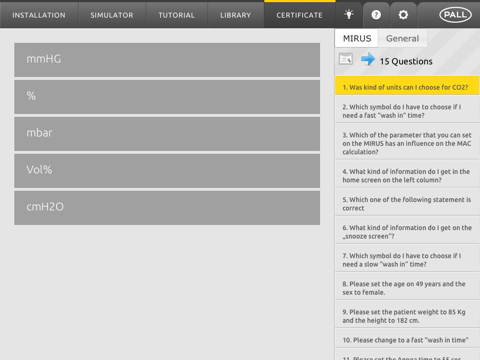Choose the mbar answer option
480x360 pixels.
[x=167, y=134]
